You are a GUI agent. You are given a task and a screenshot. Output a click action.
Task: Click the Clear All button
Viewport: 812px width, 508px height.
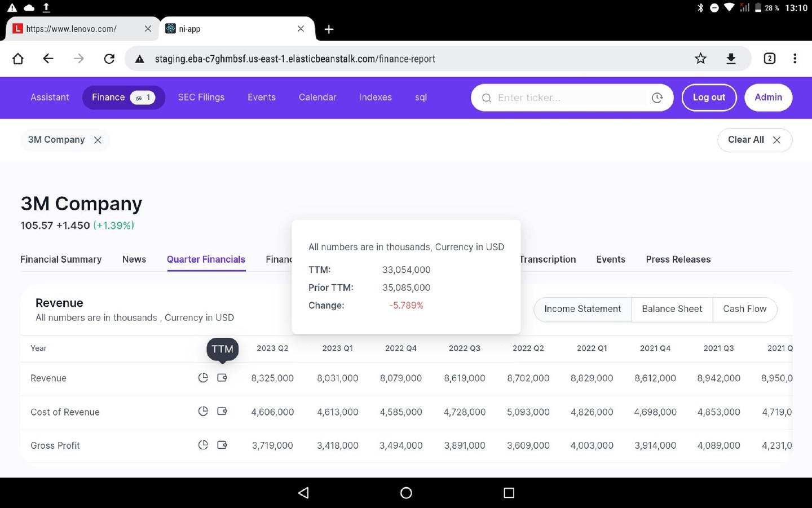754,140
